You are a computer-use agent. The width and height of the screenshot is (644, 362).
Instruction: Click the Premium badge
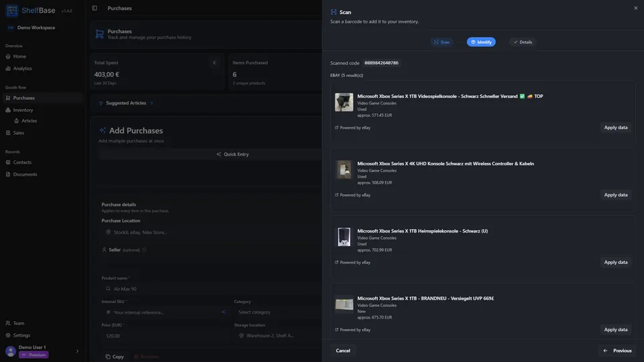34,355
